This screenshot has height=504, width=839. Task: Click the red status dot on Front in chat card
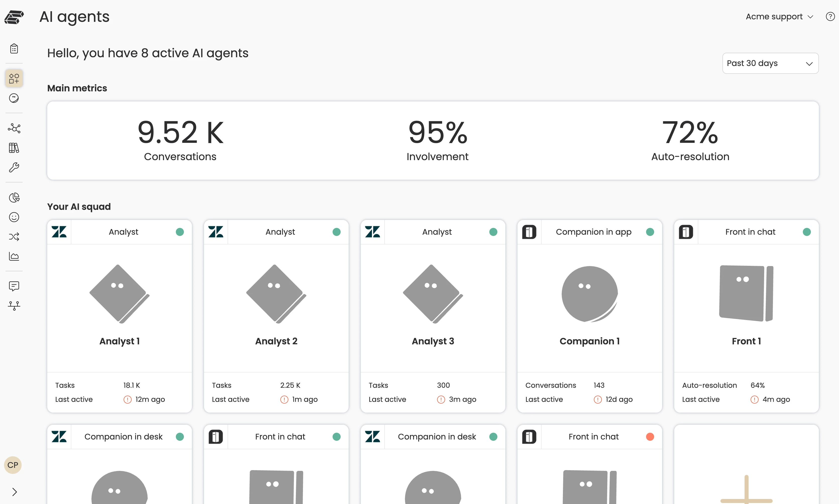(x=650, y=437)
